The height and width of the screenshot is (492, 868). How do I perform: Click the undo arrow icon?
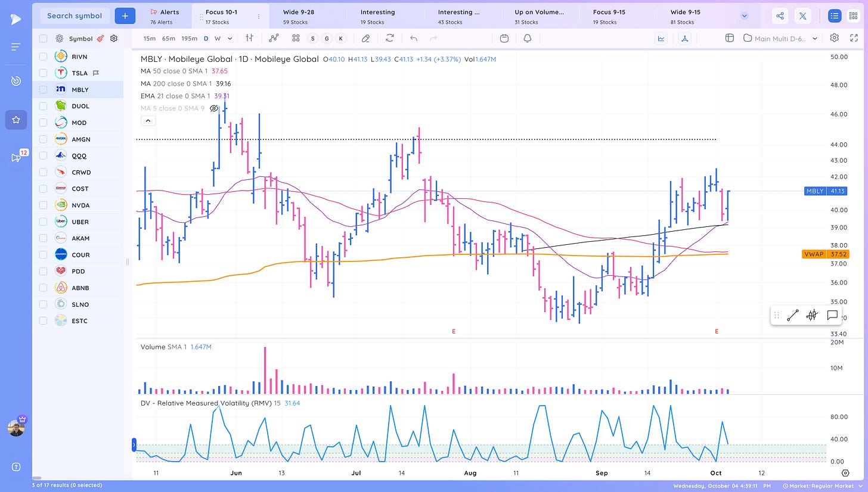click(414, 38)
